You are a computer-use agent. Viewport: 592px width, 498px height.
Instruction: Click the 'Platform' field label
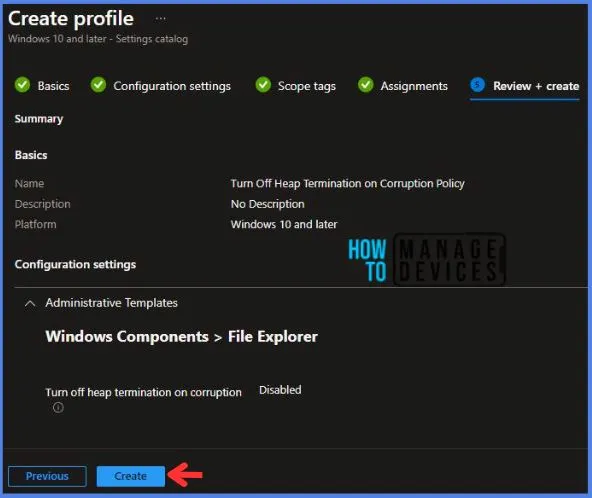[x=35, y=224]
